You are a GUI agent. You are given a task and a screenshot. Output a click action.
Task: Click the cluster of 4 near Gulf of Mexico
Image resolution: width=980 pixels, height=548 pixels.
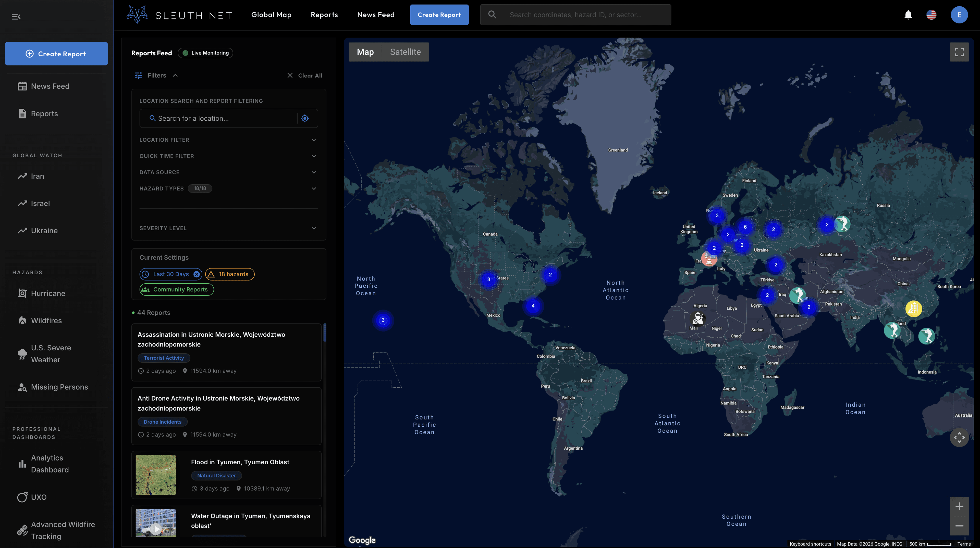pyautogui.click(x=533, y=305)
